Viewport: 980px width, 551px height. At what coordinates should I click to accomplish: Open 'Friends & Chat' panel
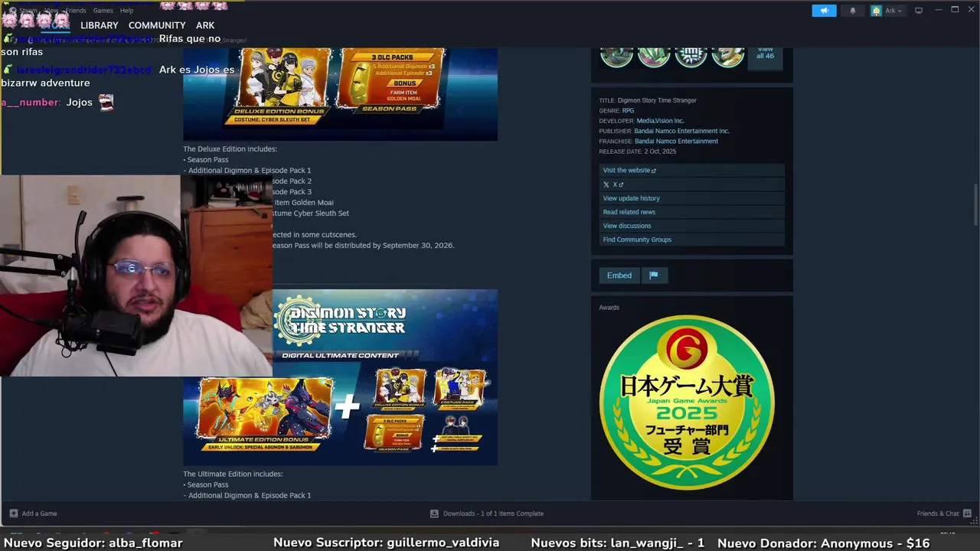[x=938, y=514]
